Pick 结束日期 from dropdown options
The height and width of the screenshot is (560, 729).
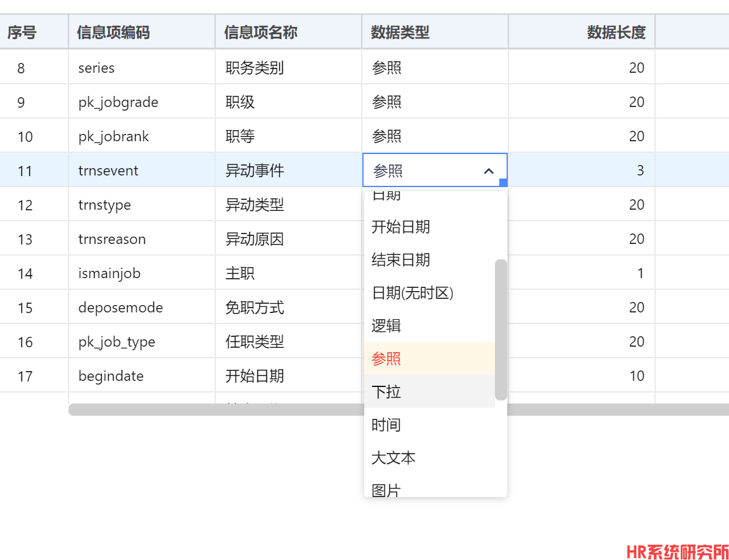(x=401, y=260)
